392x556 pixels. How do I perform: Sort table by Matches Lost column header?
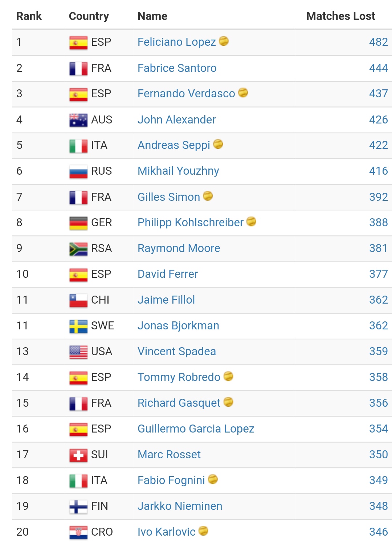pos(340,16)
